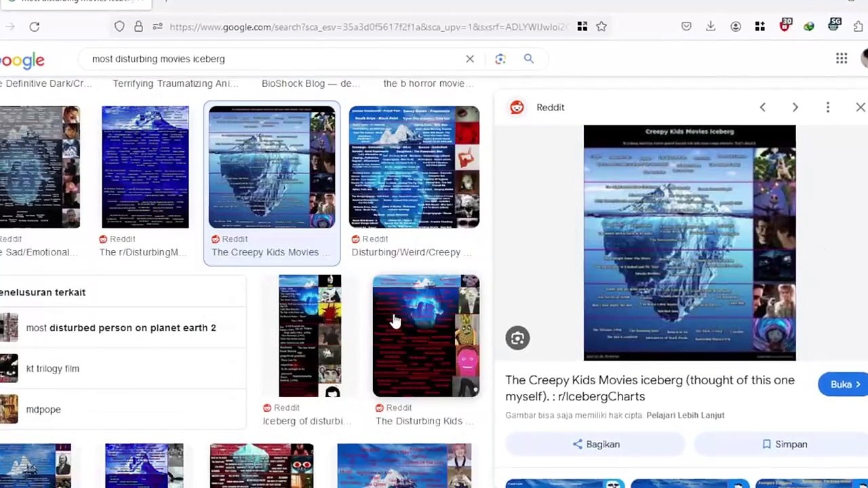
Task: Click the squares-with-plus toolbar icon
Action: 759,26
